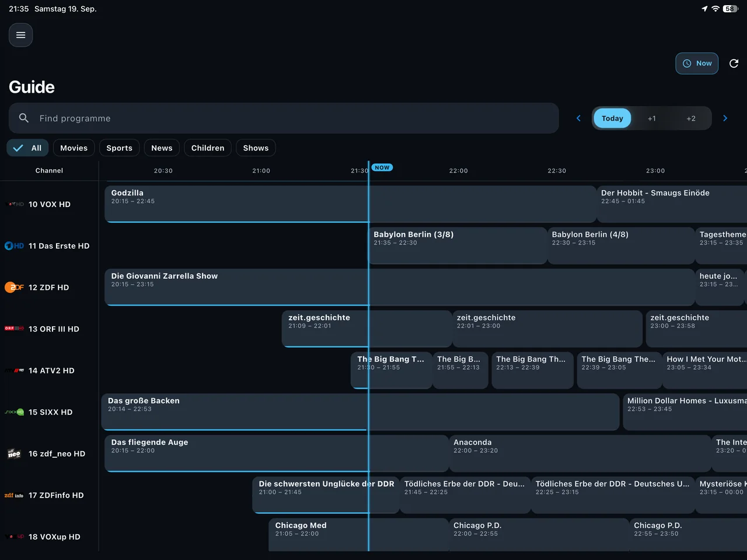Open Big Bang Theory 21:55 – 22:13 programme
The width and height of the screenshot is (747, 560).
[460, 370]
